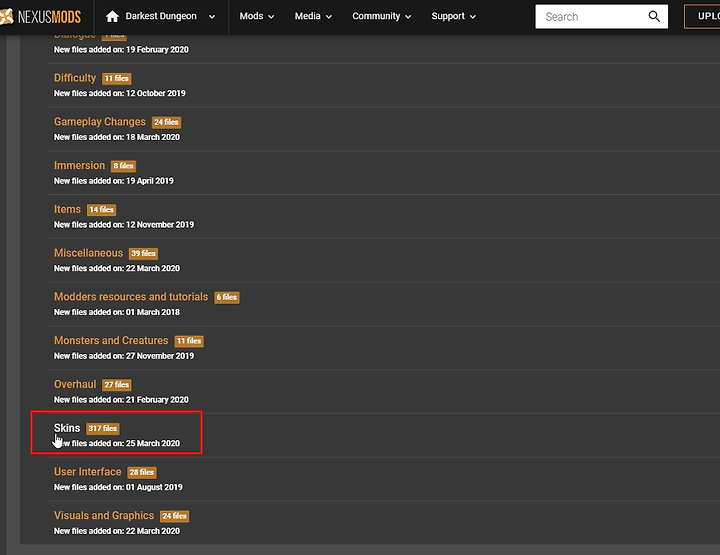Click the 24 files badge beside Gameplay Changes

pyautogui.click(x=166, y=122)
